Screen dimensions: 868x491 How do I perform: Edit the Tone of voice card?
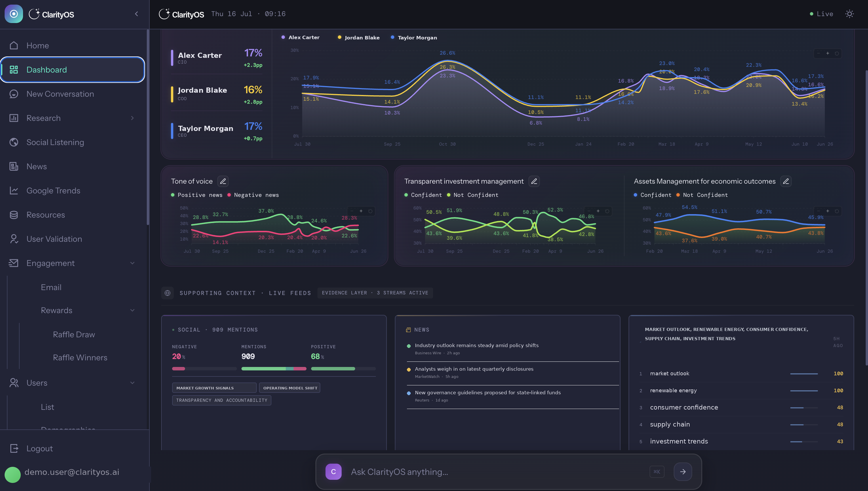click(223, 181)
